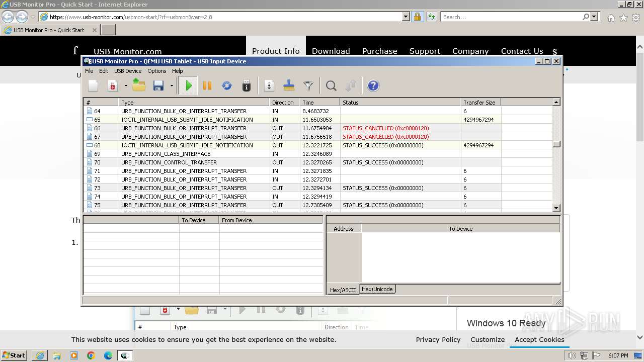Open the Company link on website

click(x=470, y=51)
